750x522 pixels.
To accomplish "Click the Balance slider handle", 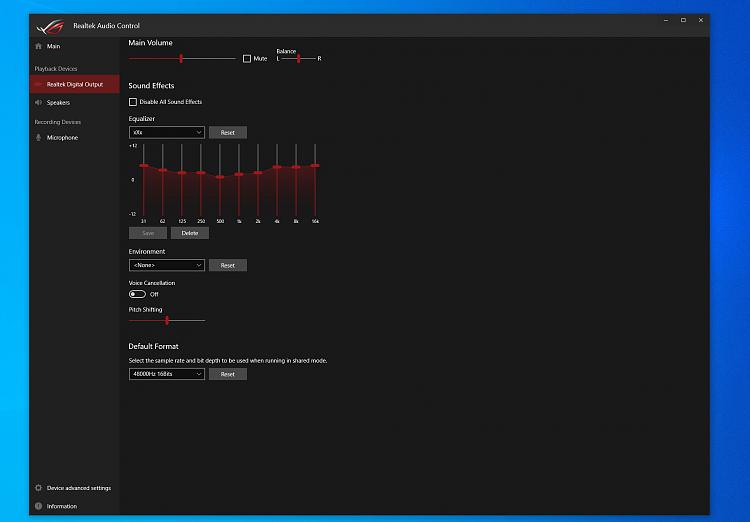I will (298, 58).
